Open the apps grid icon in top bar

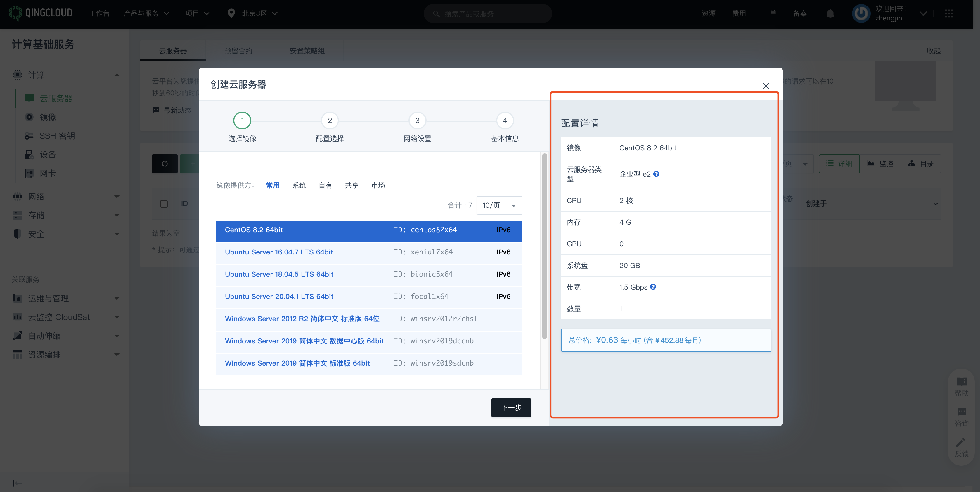949,14
